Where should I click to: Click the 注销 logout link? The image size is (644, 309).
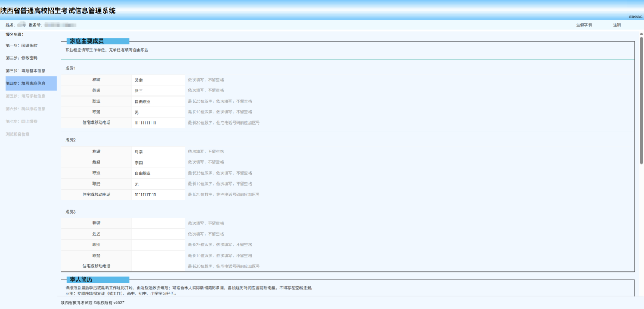617,25
